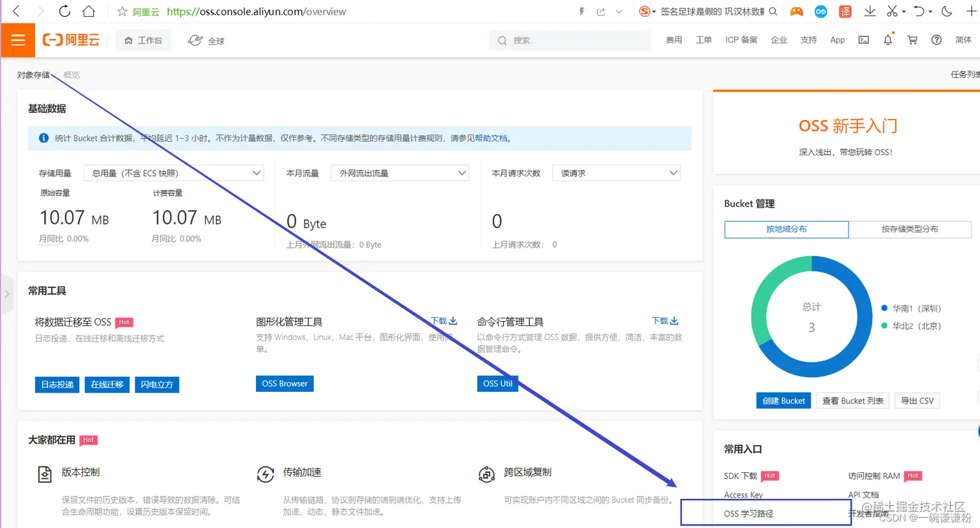This screenshot has height=528, width=980.
Task: Open the Access Key link
Action: [x=743, y=495]
